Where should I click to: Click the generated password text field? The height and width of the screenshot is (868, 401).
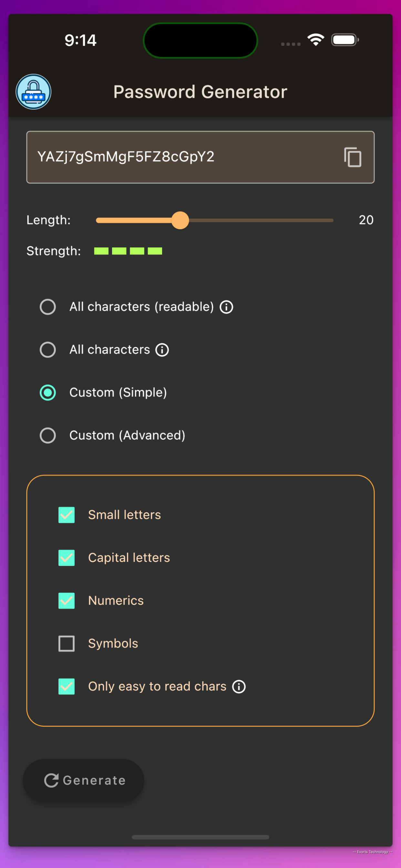(x=200, y=157)
